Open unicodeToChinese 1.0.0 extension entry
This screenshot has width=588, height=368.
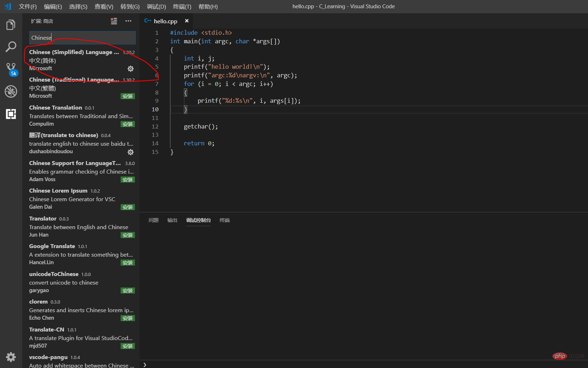(81, 282)
